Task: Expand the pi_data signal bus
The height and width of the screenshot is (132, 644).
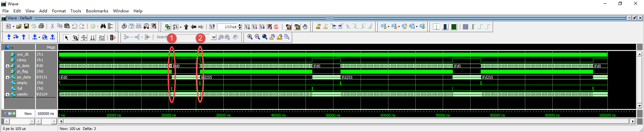Action: (x=7, y=66)
